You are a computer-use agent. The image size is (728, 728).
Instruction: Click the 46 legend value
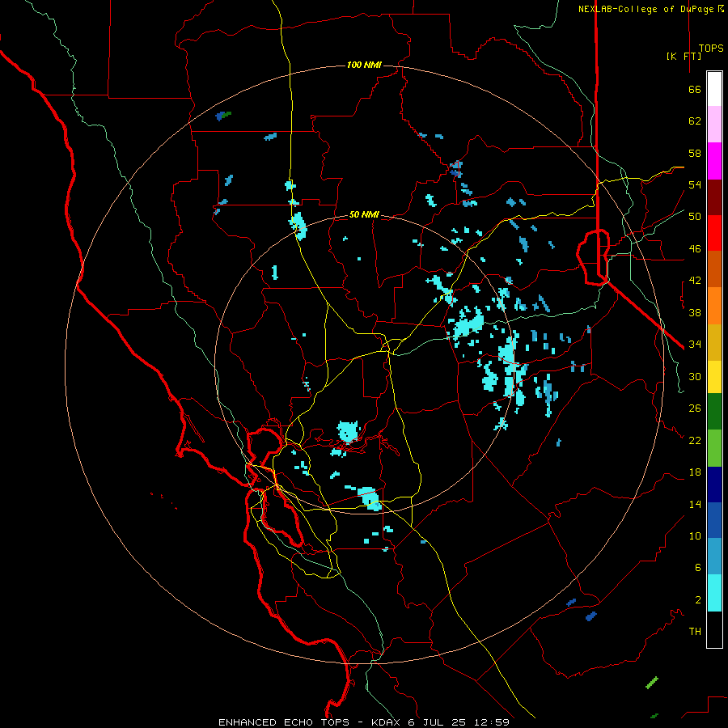[695, 249]
